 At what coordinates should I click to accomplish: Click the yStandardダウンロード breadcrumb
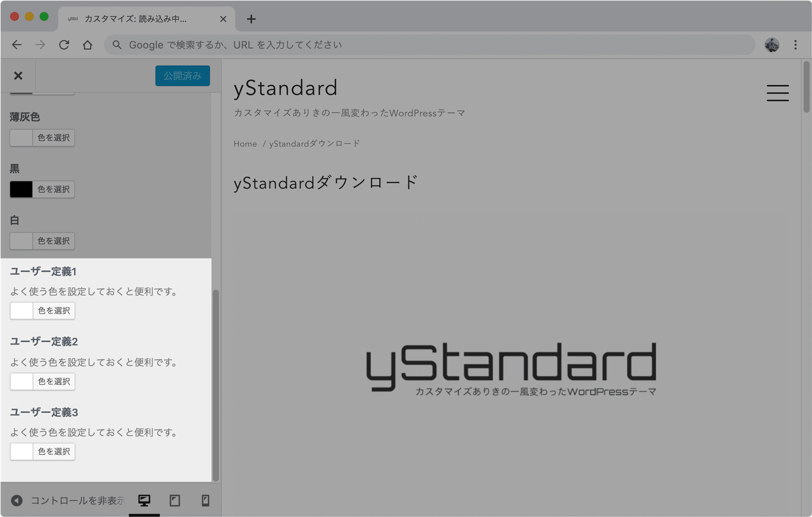tap(315, 144)
